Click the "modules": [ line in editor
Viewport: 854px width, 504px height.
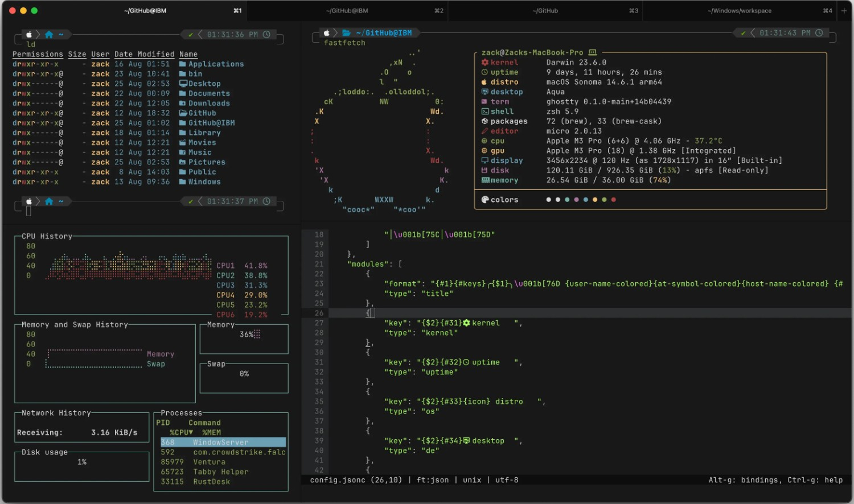pyautogui.click(x=375, y=264)
